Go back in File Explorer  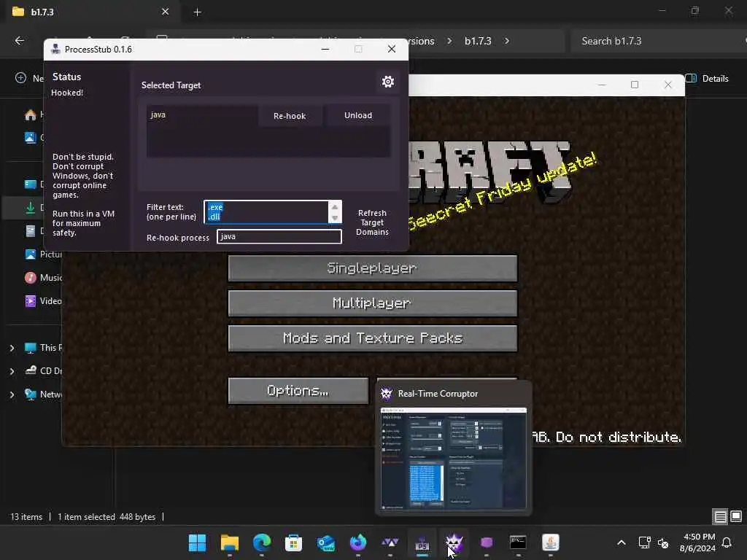[x=20, y=41]
